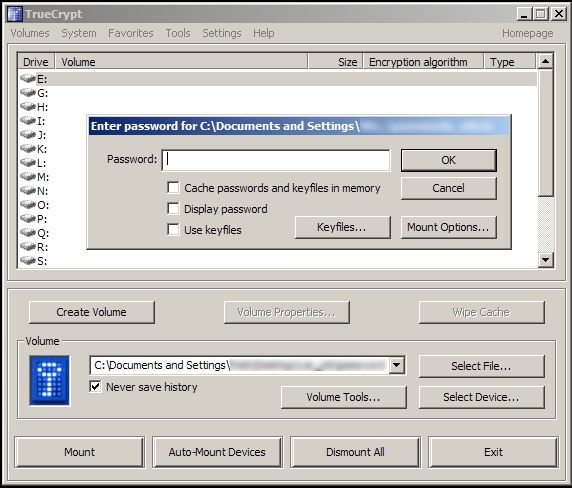This screenshot has height=488, width=572.
Task: Select the J: drive icon
Action: pos(28,135)
